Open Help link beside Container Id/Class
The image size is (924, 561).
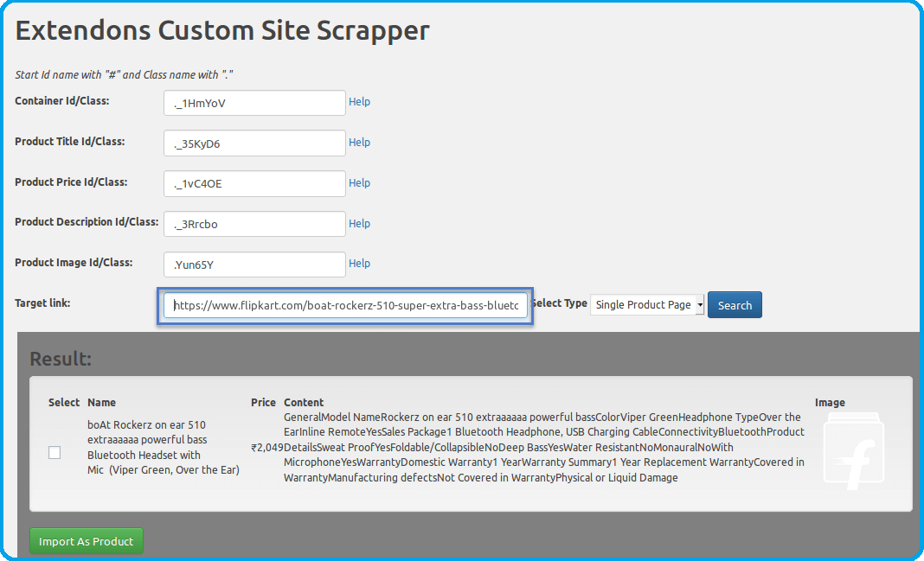click(x=359, y=102)
